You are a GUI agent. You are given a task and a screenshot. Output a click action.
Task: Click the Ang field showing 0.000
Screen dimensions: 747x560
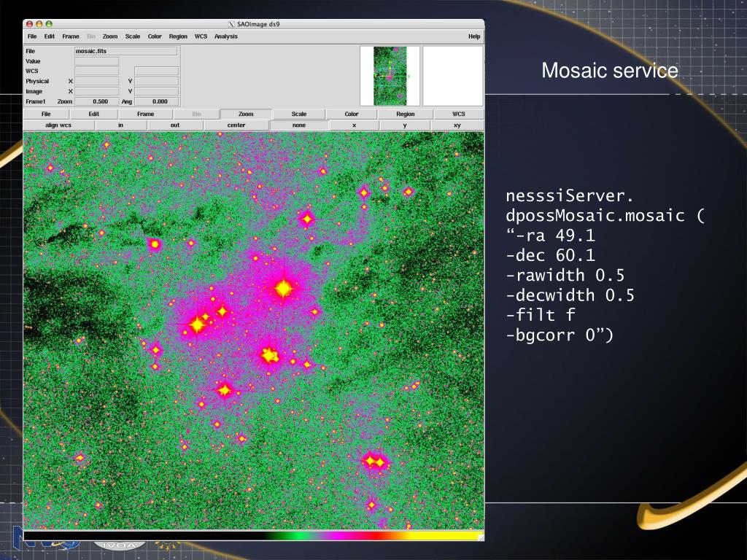click(157, 101)
